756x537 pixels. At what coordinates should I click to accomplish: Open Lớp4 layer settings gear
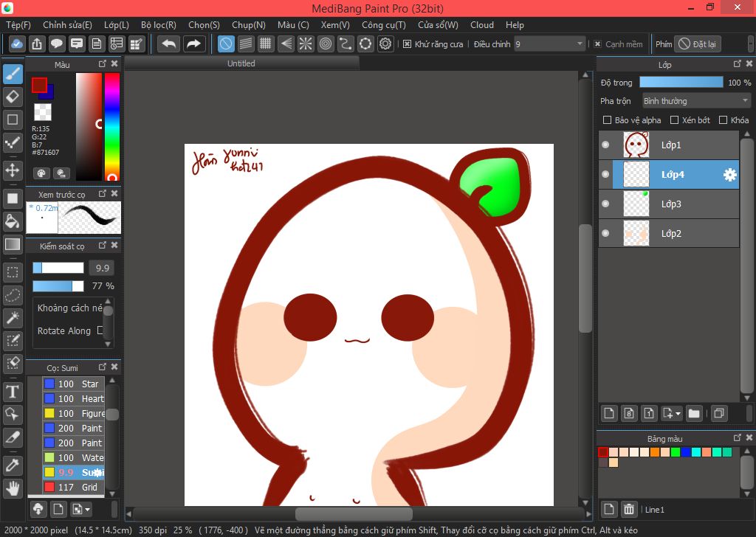tap(729, 175)
